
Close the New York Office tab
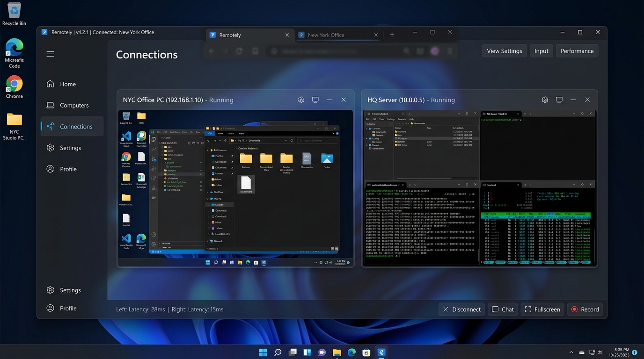(376, 35)
